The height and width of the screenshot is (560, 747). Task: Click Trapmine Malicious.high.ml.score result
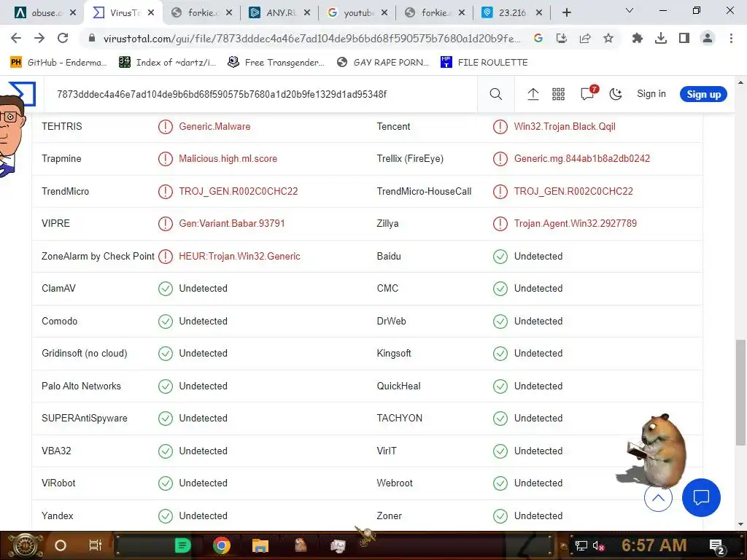coord(228,158)
